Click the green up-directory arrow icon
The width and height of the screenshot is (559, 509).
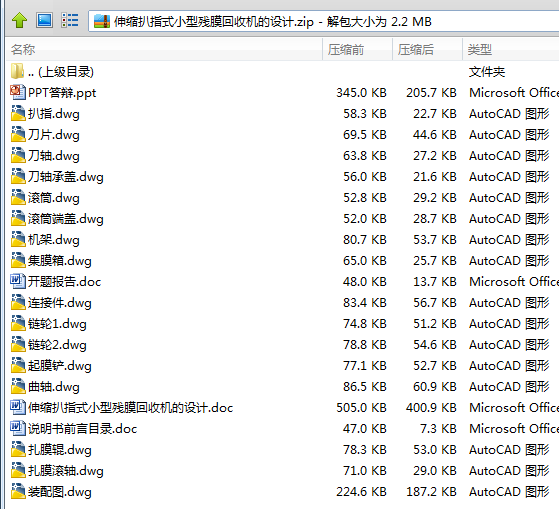click(19, 20)
